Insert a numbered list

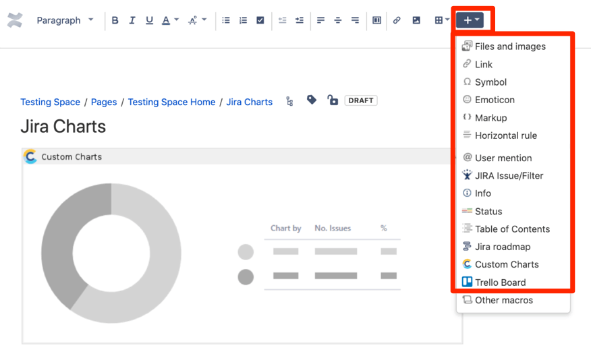point(243,20)
